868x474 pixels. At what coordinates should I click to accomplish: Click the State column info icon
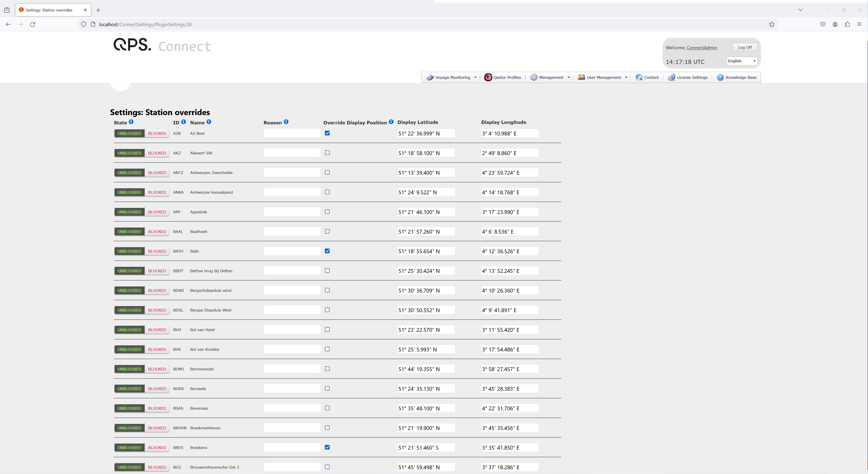(131, 122)
